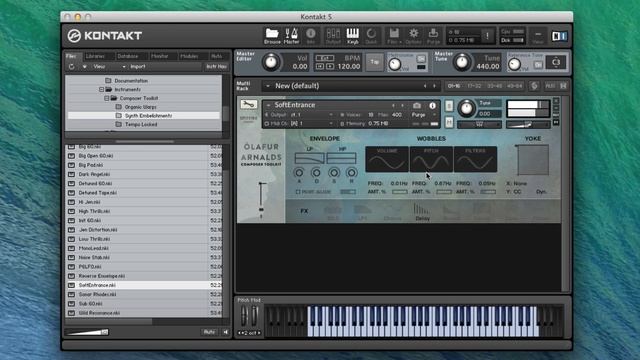Open the SoftEntrance instrument menu arrow

tap(268, 105)
